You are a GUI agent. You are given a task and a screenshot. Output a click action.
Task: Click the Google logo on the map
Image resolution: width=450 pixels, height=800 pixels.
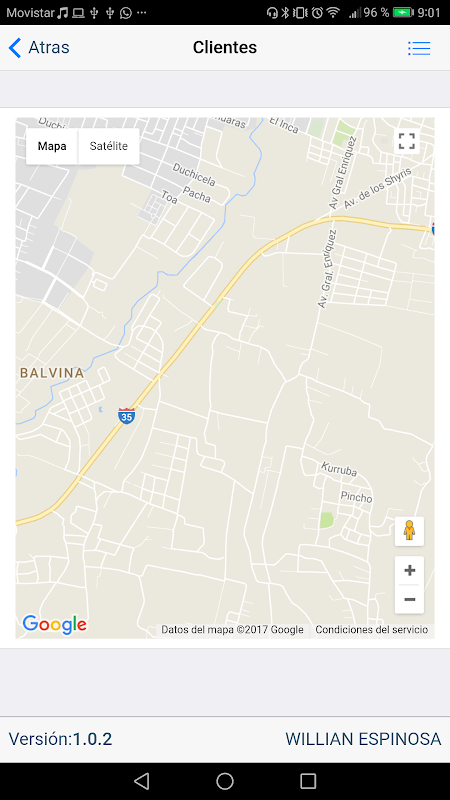pos(55,625)
